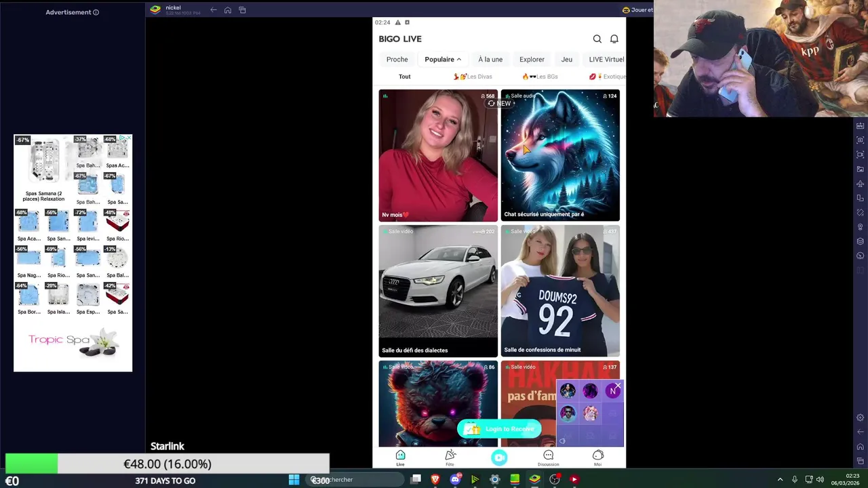Open Discord from the taskbar
The width and height of the screenshot is (868, 488).
[x=456, y=479]
